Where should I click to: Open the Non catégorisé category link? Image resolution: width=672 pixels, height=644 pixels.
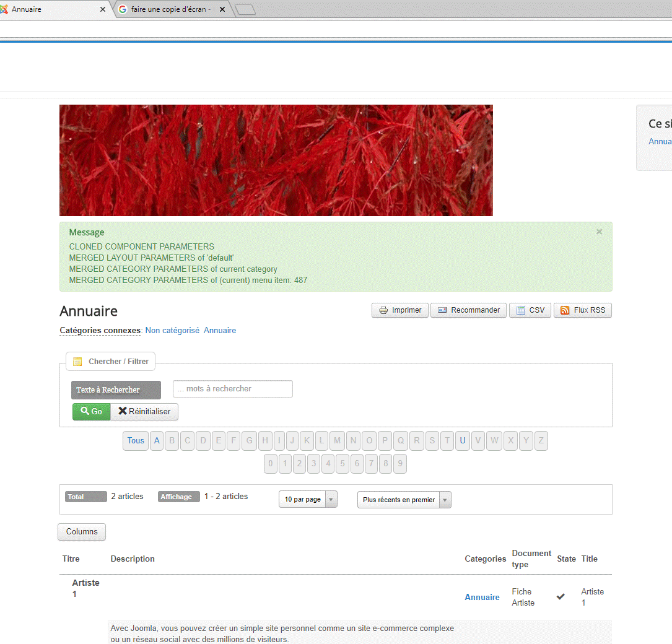172,330
